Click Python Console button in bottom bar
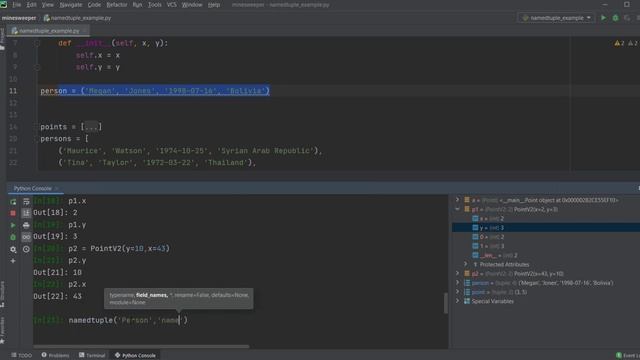Image resolution: width=640 pixels, height=360 pixels. click(135, 356)
